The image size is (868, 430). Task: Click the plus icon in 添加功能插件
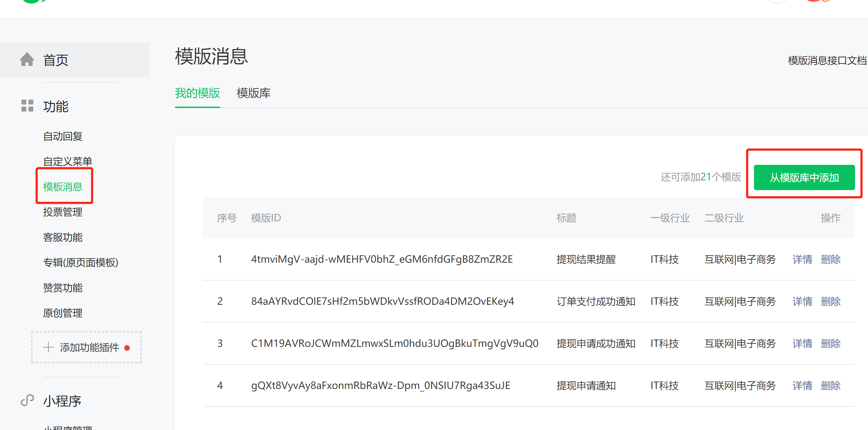(x=48, y=347)
